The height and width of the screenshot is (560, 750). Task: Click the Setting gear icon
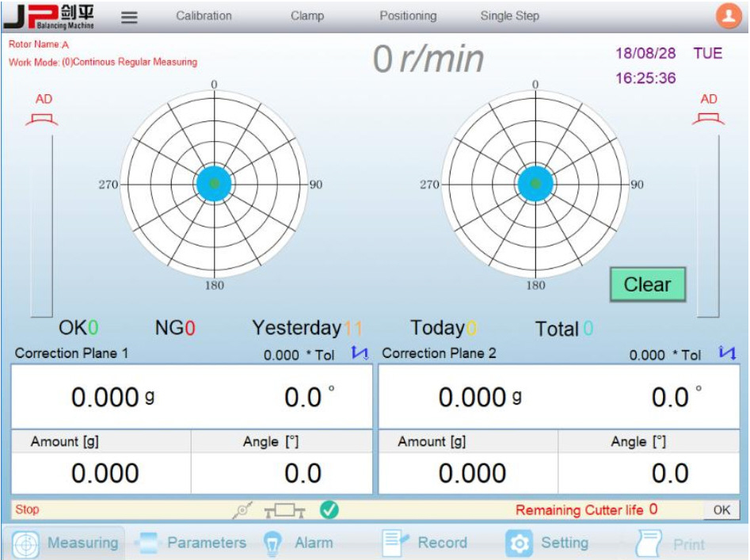pyautogui.click(x=520, y=543)
